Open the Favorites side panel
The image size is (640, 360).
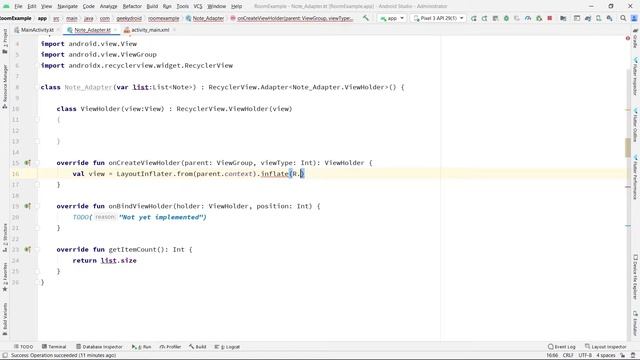[5, 277]
